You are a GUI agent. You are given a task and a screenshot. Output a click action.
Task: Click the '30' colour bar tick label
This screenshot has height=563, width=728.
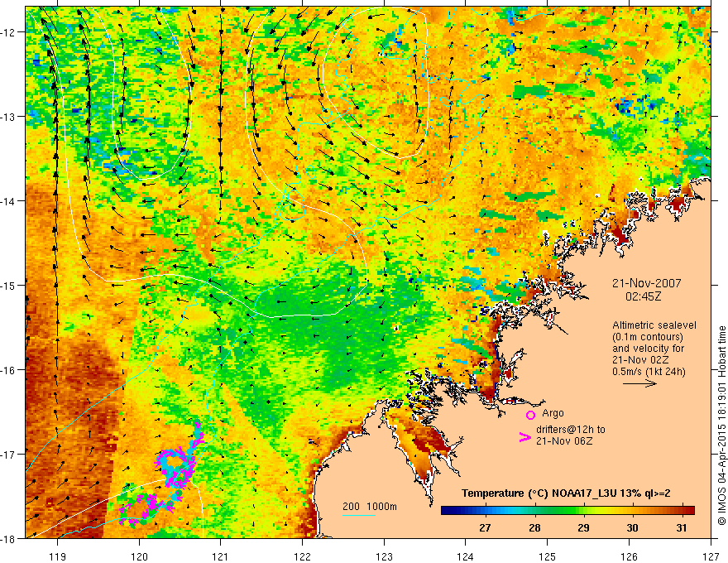click(x=632, y=527)
